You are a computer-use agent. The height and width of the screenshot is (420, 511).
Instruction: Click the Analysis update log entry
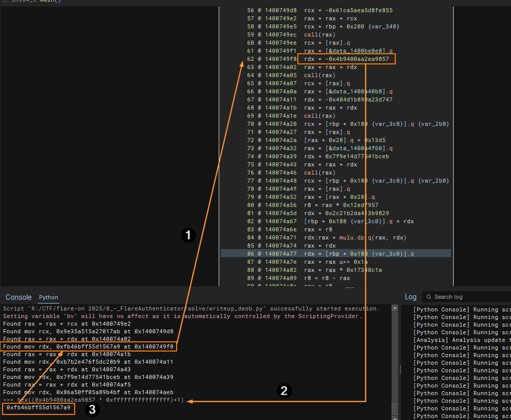[x=462, y=340]
